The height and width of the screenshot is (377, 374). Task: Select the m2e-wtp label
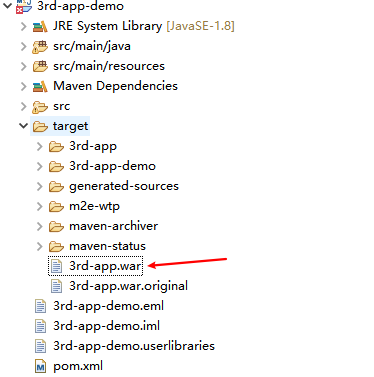(x=94, y=206)
